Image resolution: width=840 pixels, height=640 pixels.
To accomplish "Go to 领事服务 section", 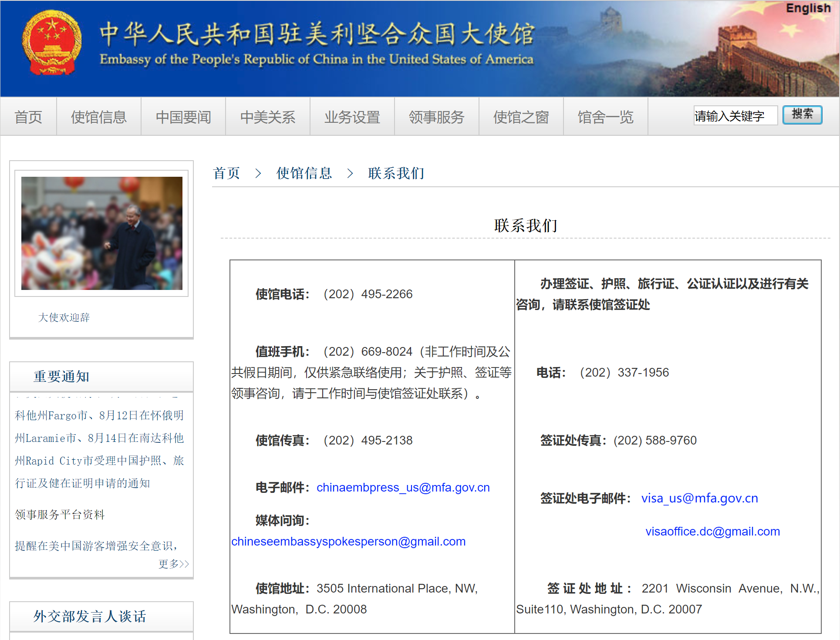I will click(x=436, y=117).
